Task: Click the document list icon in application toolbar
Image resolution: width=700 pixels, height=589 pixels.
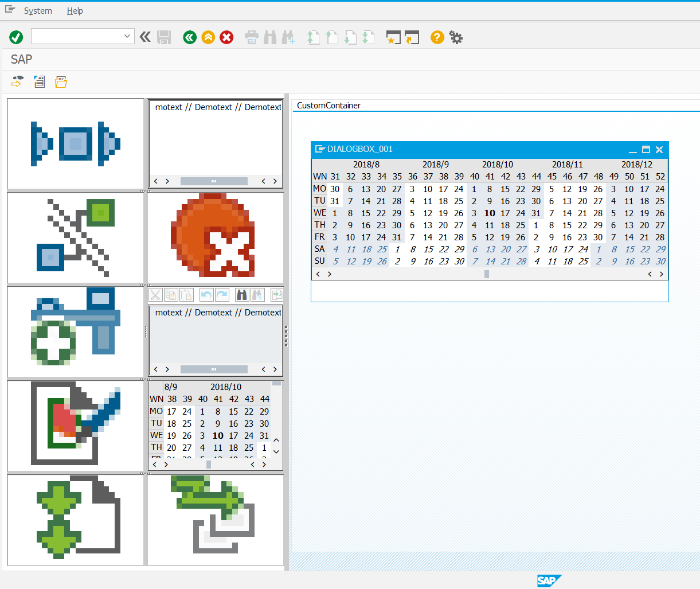Action: (x=39, y=81)
